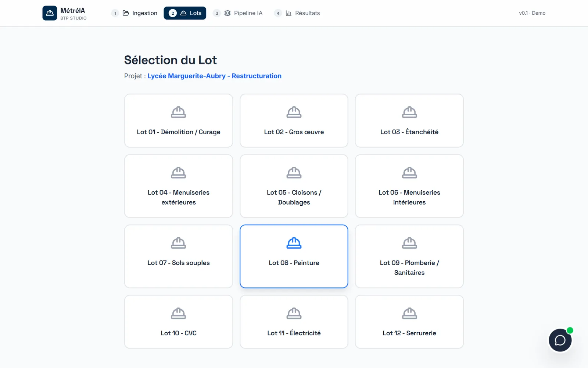The width and height of the screenshot is (588, 368).
Task: Click the folder icon beside Ingestion
Action: tap(126, 13)
